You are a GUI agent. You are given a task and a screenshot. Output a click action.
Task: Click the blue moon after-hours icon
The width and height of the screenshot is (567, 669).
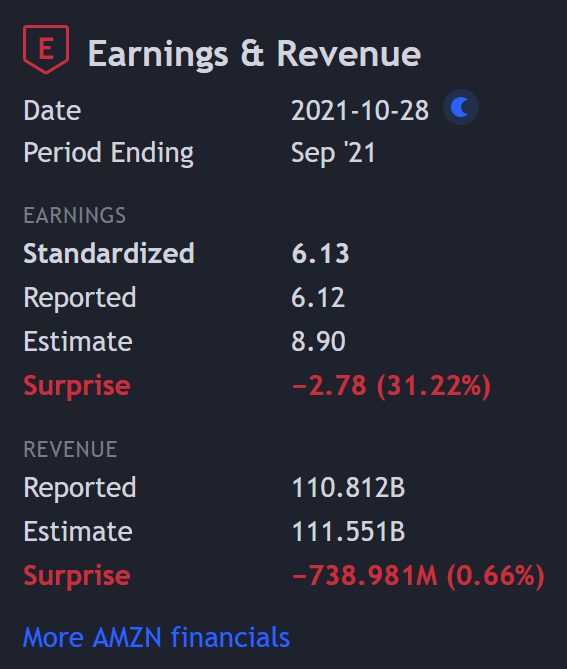(x=461, y=107)
